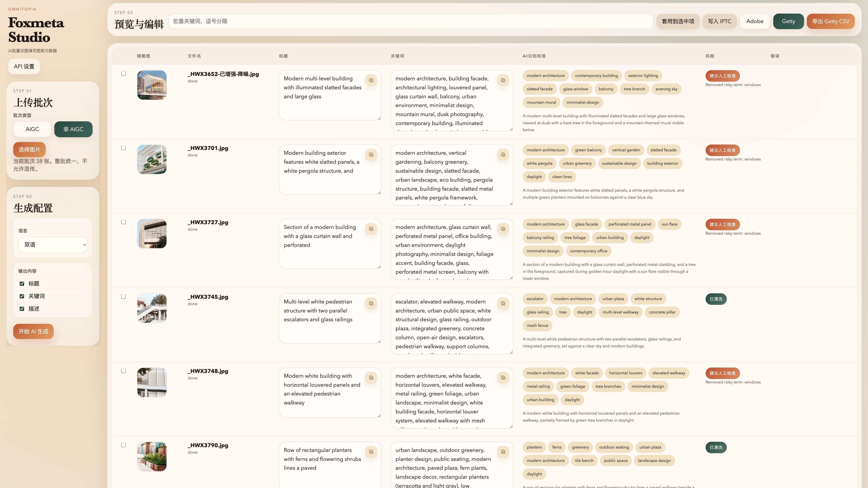Open the 语言 language dropdown

[x=53, y=245]
